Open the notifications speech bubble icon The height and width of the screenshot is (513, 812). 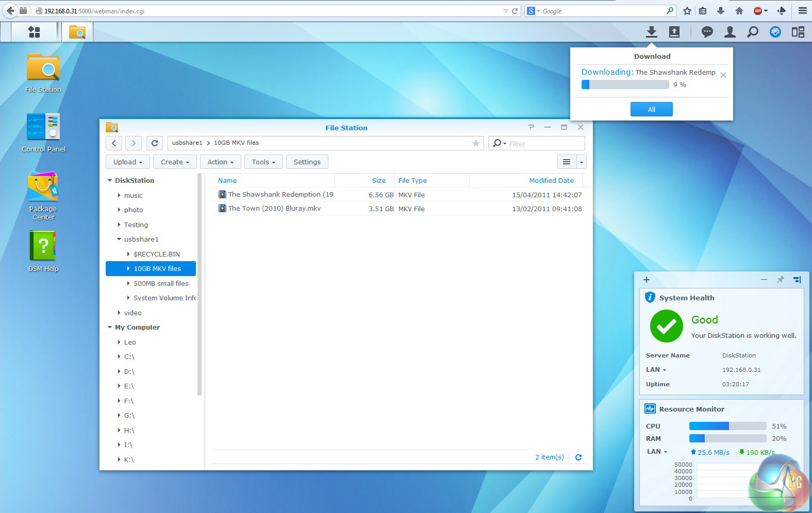[x=707, y=32]
